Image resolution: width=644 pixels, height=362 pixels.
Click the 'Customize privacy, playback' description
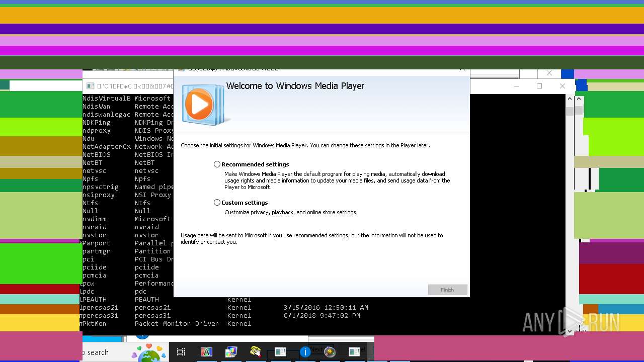point(291,212)
